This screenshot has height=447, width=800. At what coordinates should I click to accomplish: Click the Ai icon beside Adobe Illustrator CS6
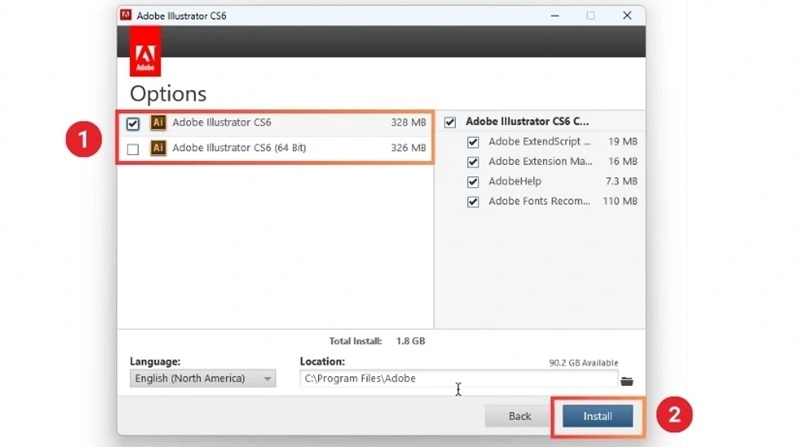click(x=157, y=123)
